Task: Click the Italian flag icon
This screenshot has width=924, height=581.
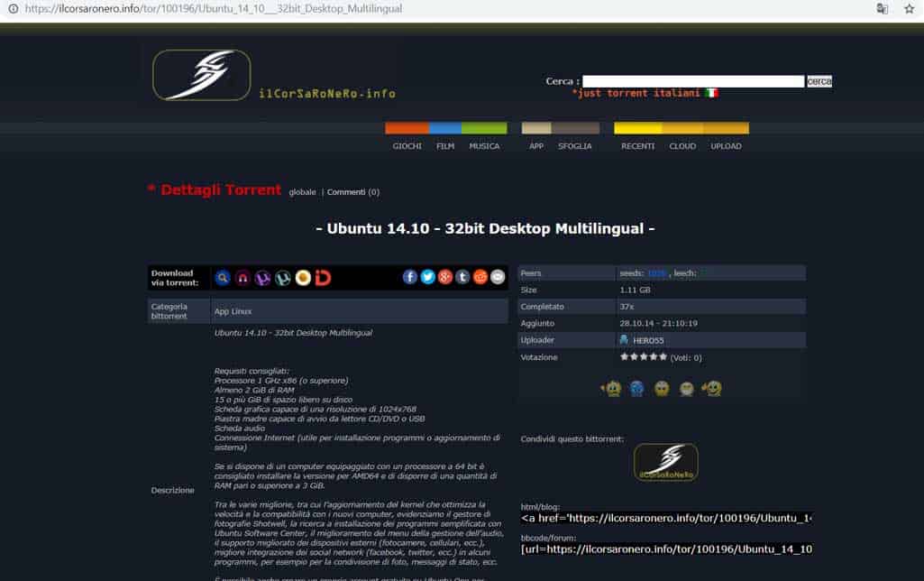Action: click(x=712, y=93)
